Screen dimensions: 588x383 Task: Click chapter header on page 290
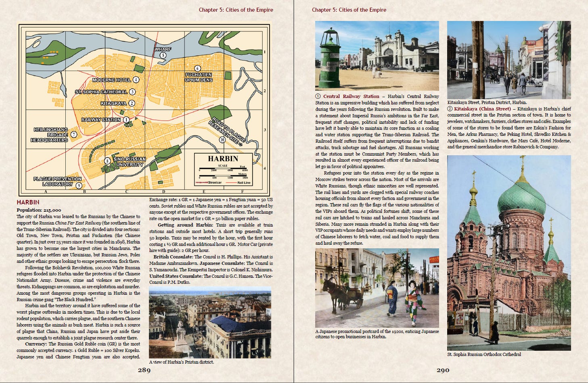click(x=349, y=10)
